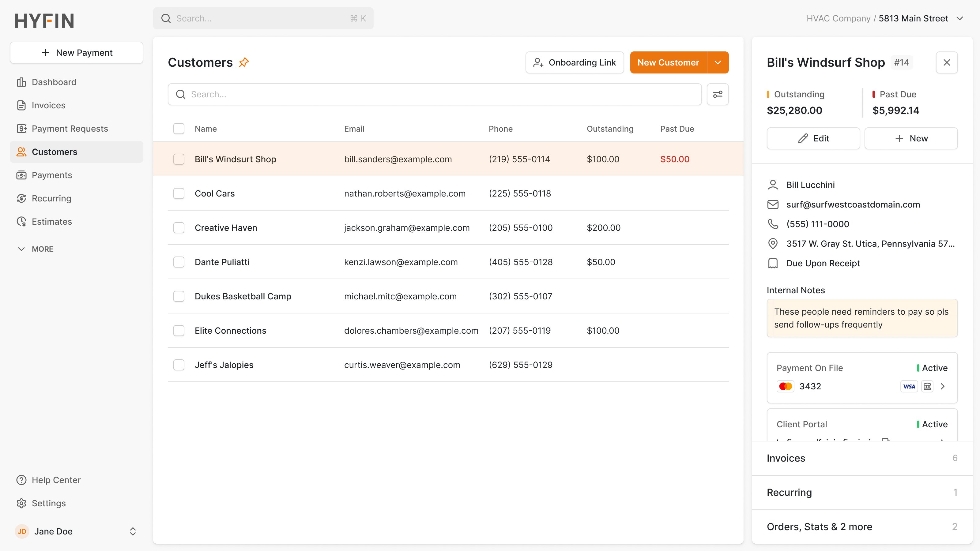Click the Onboarding Link button
The width and height of the screenshot is (980, 551).
pos(575,62)
